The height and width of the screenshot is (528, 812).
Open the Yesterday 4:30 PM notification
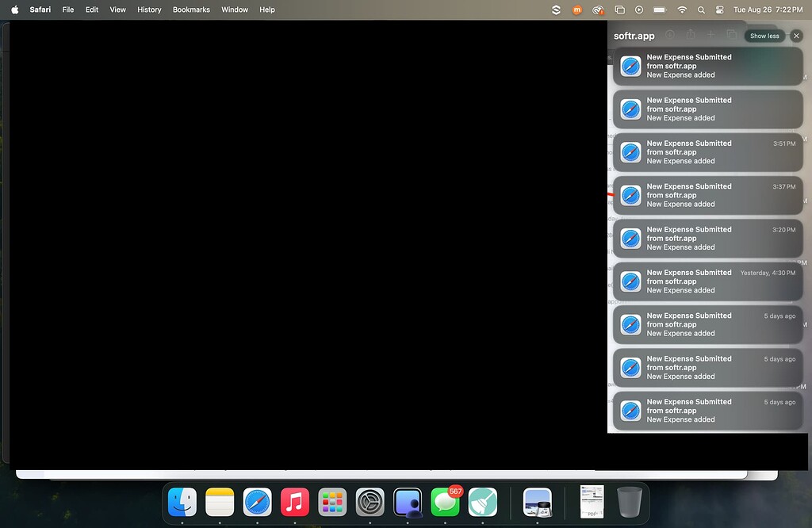[708, 281]
